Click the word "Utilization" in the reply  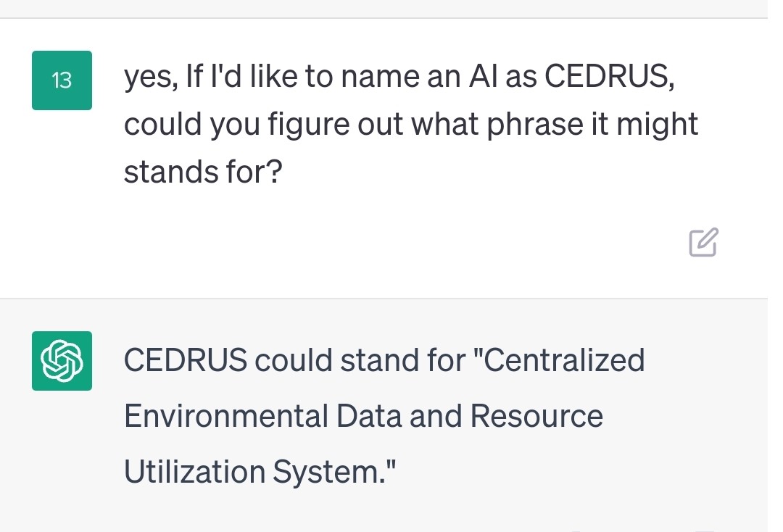click(194, 472)
